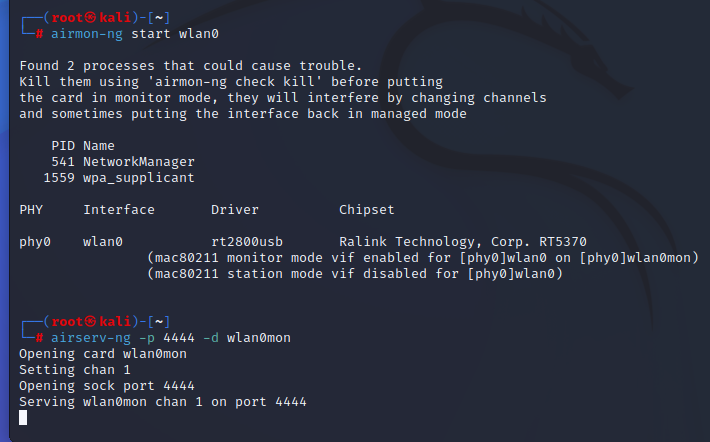Click the red hash symbol before airmon-ng
The image size is (710, 442).
[39, 34]
